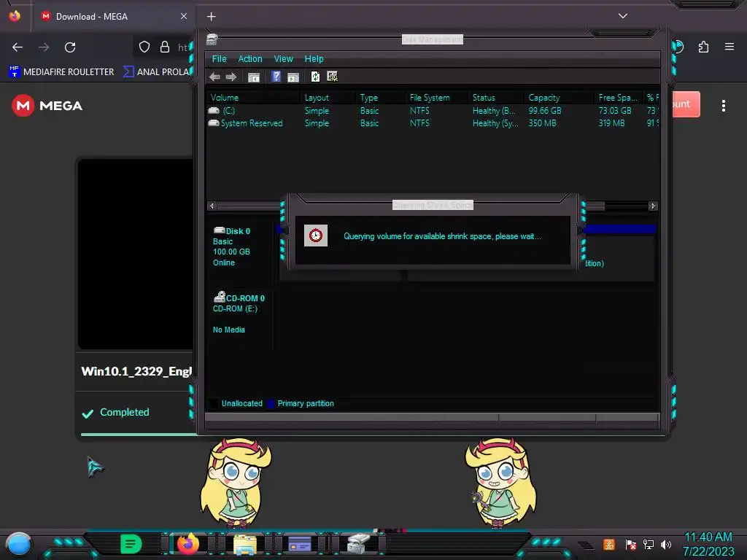Open the File menu
Image resolution: width=747 pixels, height=560 pixels.
pos(219,59)
